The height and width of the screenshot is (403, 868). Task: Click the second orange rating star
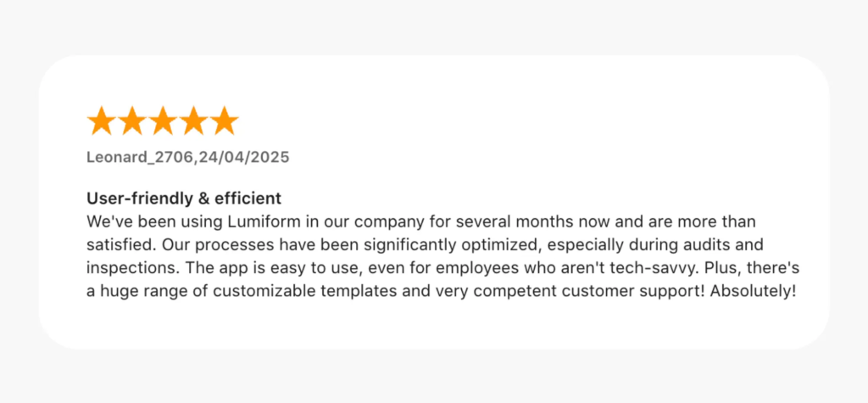[131, 121]
